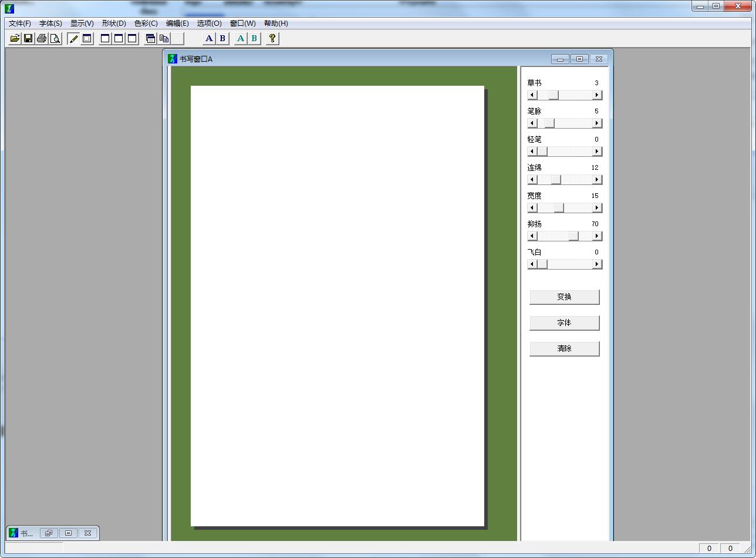Image resolution: width=756 pixels, height=558 pixels.
Task: Increase 草书 with its right arrow
Action: [x=597, y=95]
